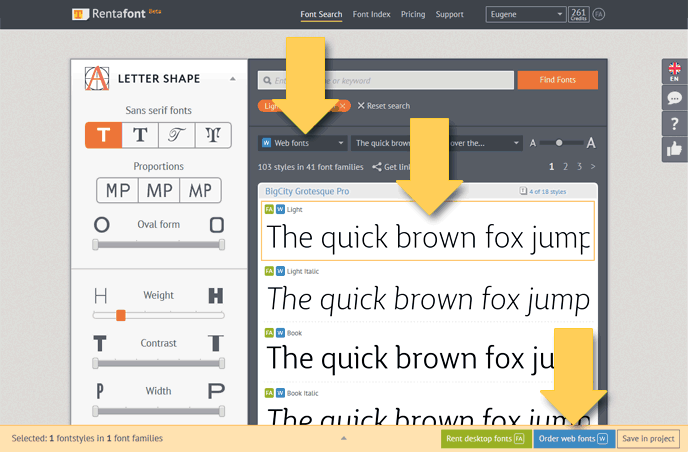
Task: Click the FA icon on Light Italic style
Action: point(269,271)
